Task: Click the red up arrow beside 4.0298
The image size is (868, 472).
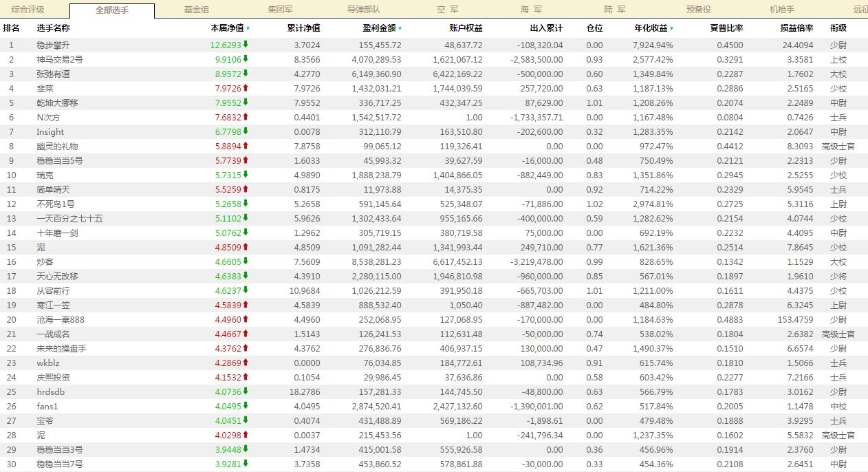Action: [x=246, y=435]
